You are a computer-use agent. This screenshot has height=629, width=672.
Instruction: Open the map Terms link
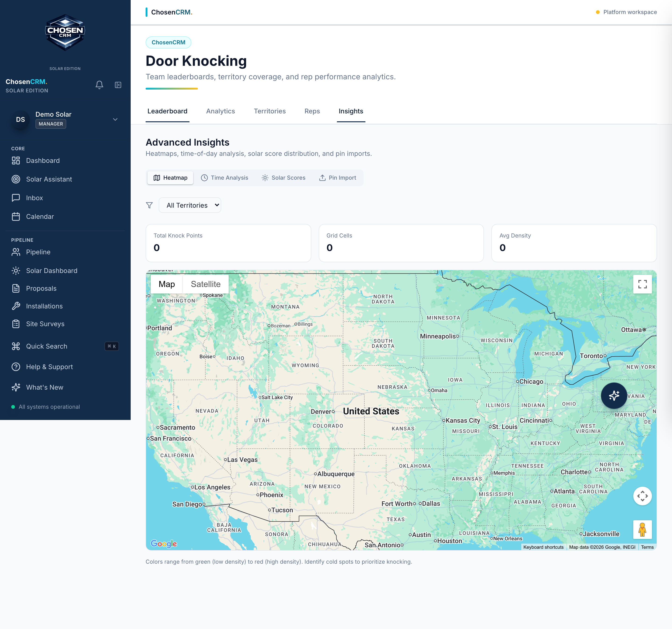647,547
